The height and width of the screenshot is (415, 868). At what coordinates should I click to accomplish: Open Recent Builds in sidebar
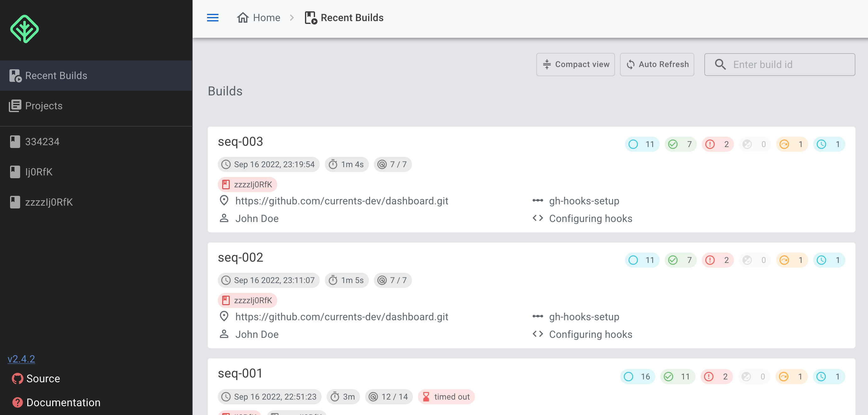[56, 76]
